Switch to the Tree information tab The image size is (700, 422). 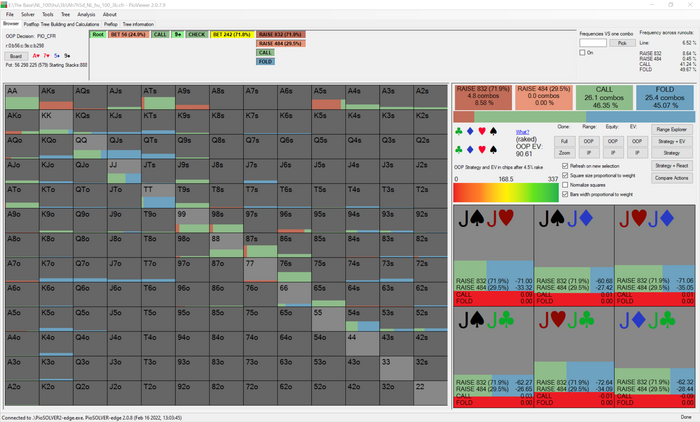point(138,24)
